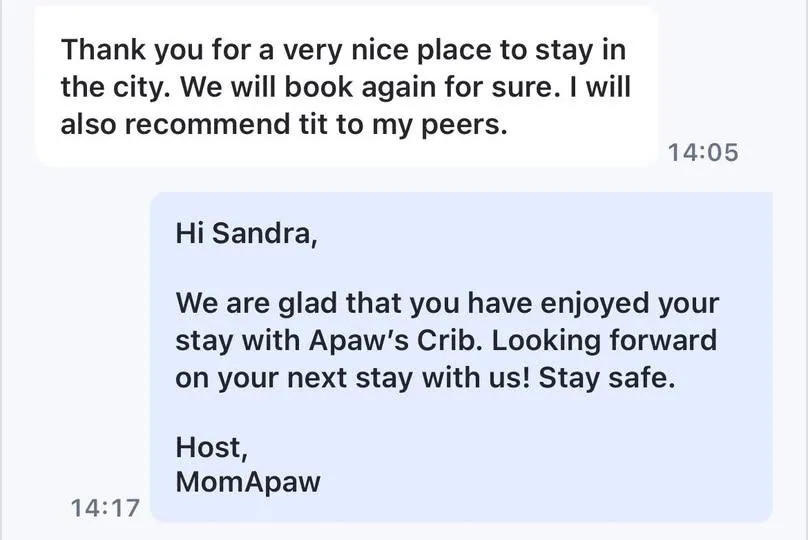Click the line 'also recommend tit to my peers.'
The height and width of the screenshot is (540, 808).
point(284,125)
